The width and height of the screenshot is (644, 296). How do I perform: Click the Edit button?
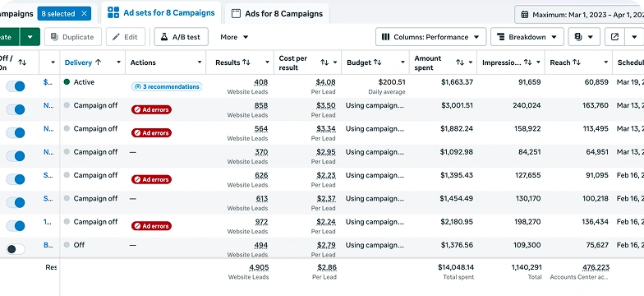(126, 37)
